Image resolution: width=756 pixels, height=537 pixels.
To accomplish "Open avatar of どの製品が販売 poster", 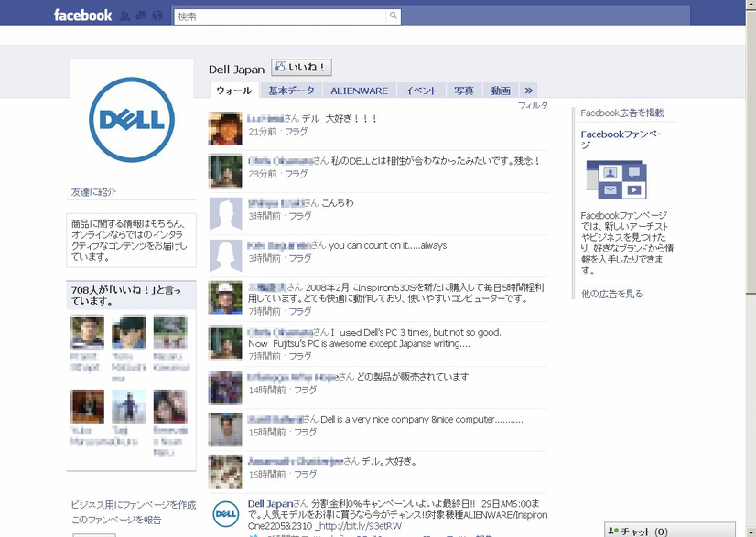I will coord(225,388).
